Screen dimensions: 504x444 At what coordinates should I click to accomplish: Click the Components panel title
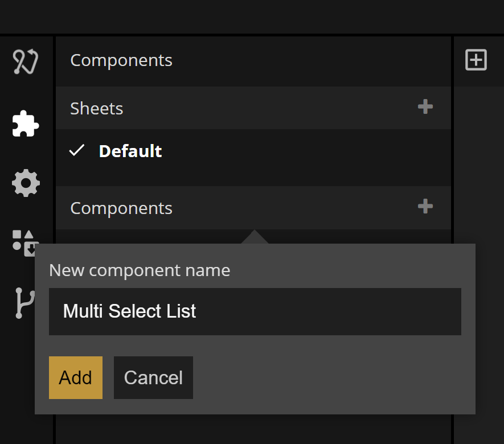tap(121, 60)
